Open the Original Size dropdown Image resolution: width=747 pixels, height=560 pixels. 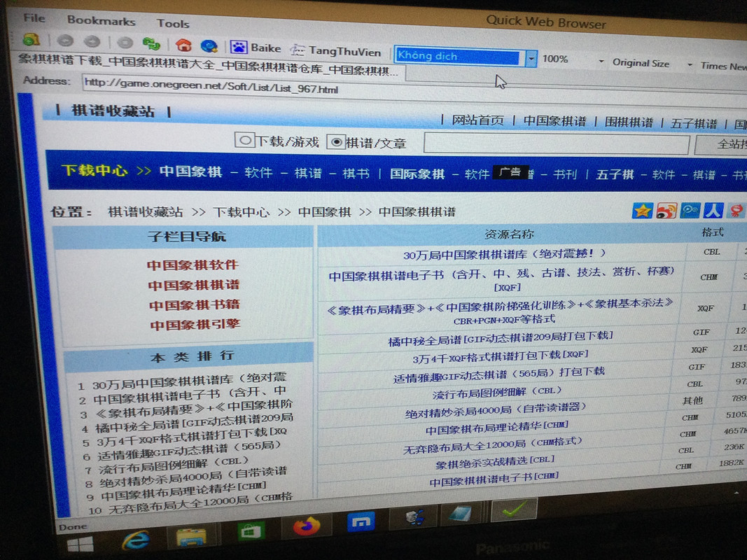click(690, 65)
